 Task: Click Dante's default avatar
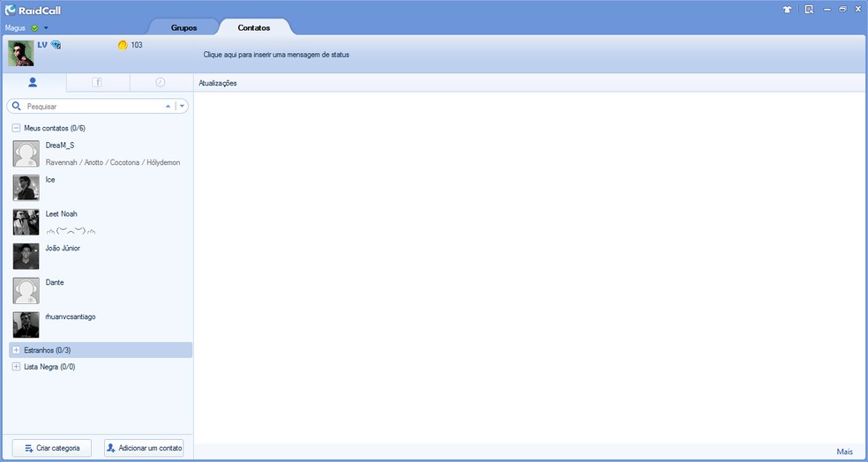tap(26, 290)
